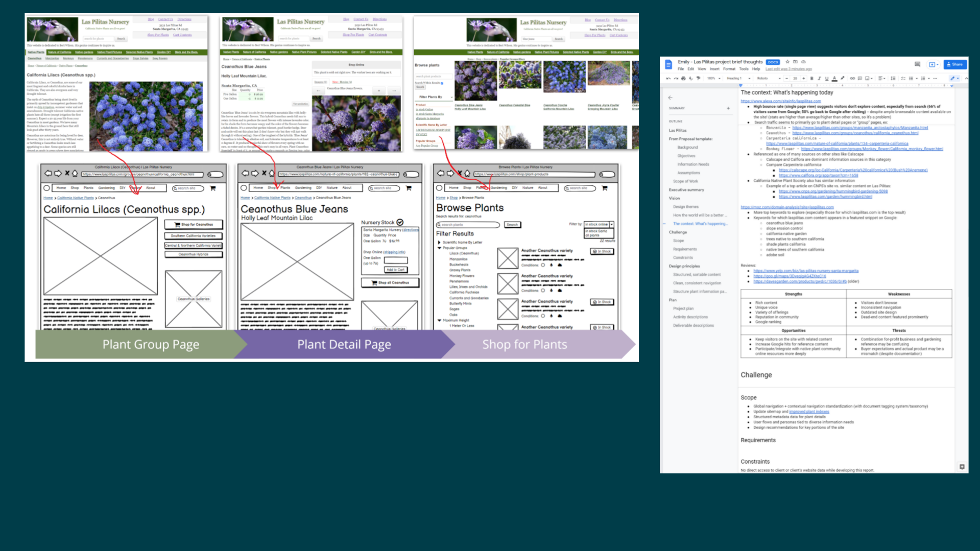Add a summary with the plus icon
The width and height of the screenshot is (980, 551).
click(728, 108)
